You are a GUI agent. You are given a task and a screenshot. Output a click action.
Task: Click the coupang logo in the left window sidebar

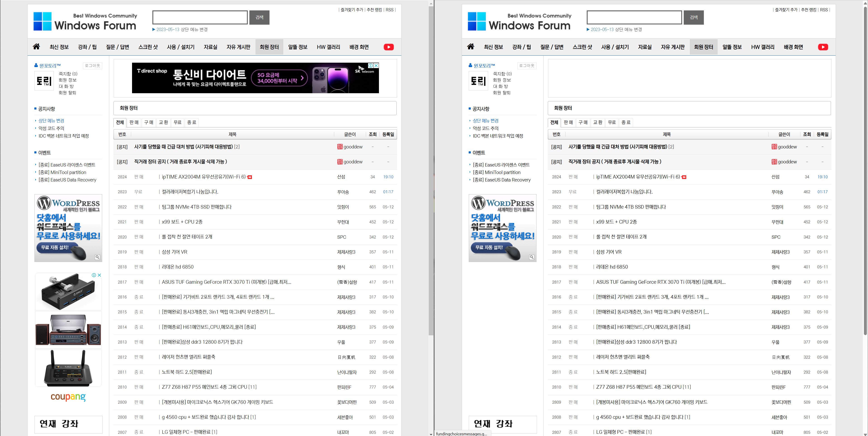click(68, 397)
